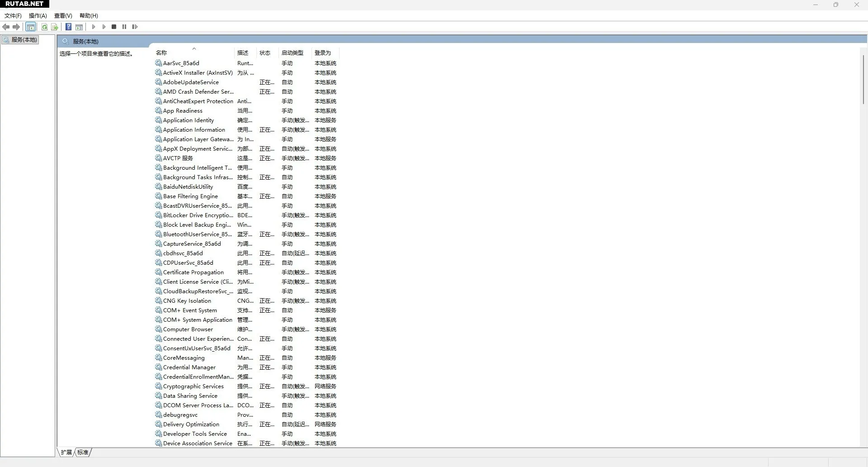Switch to the 标准 tab at the bottom
This screenshot has width=868, height=467.
83,452
